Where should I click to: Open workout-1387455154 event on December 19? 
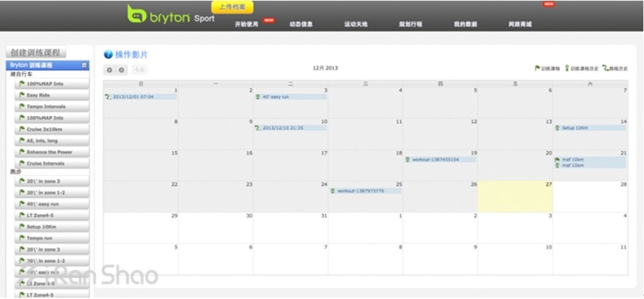(440, 160)
